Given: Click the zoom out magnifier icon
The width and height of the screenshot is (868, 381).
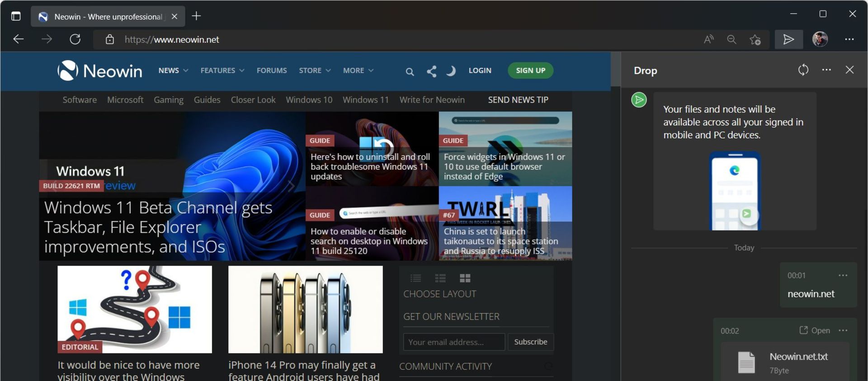Looking at the screenshot, I should pos(731,40).
